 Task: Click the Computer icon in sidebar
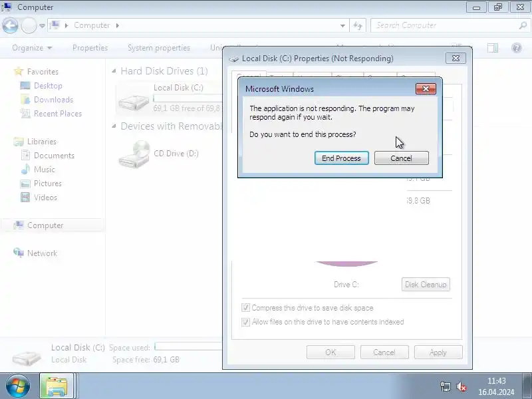[x=19, y=225]
